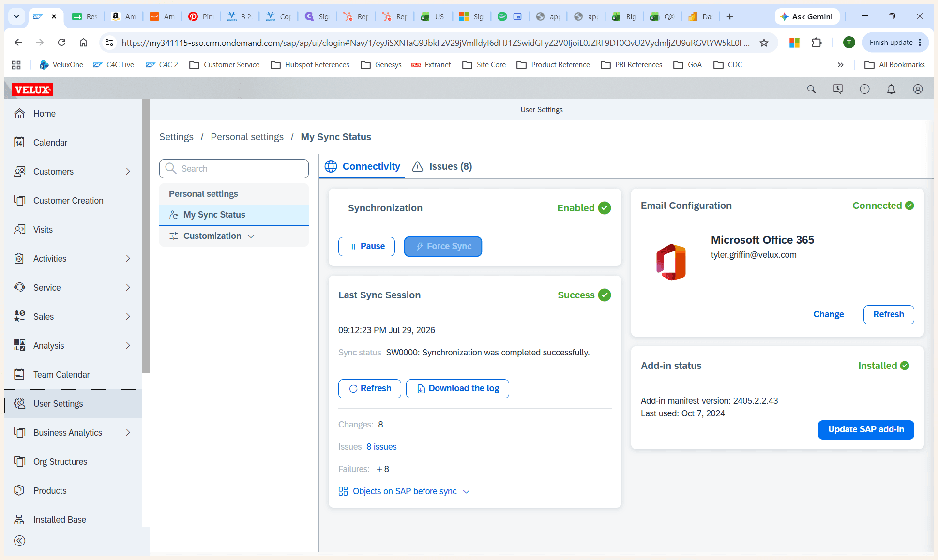Open the C4C Live bookmark
This screenshot has height=560, width=938.
coord(114,65)
